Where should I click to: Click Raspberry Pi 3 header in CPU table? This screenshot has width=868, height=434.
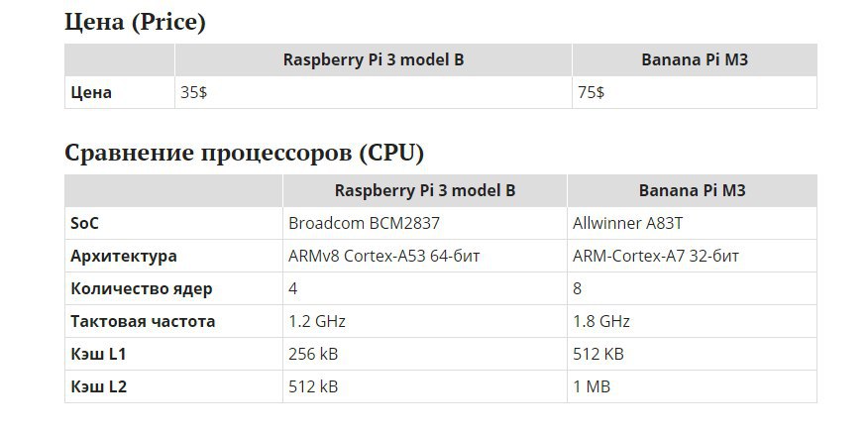point(425,190)
